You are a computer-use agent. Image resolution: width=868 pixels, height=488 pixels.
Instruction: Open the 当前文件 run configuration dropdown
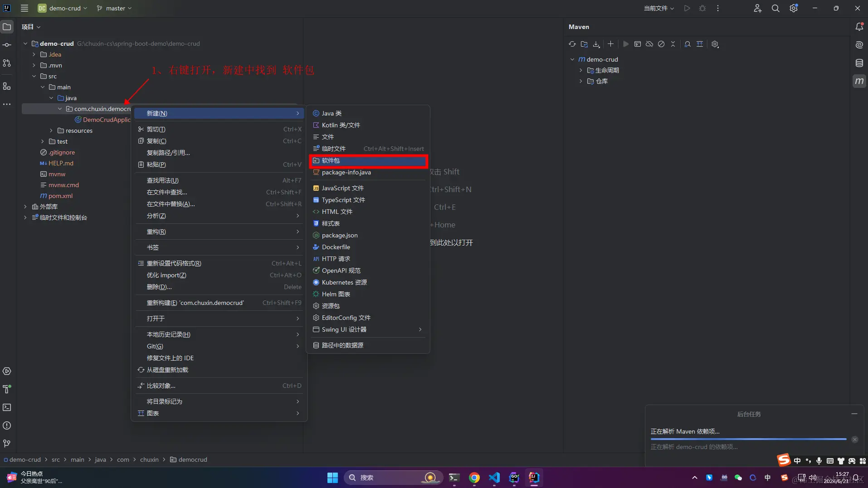[659, 8]
